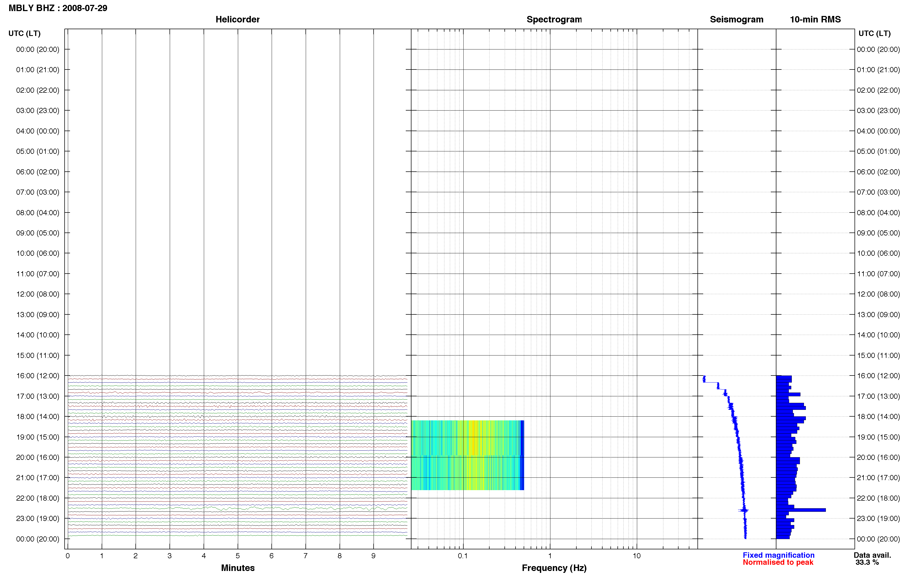This screenshot has width=924, height=578.
Task: Click the 'Fixed magnification' legend text
Action: [778, 555]
